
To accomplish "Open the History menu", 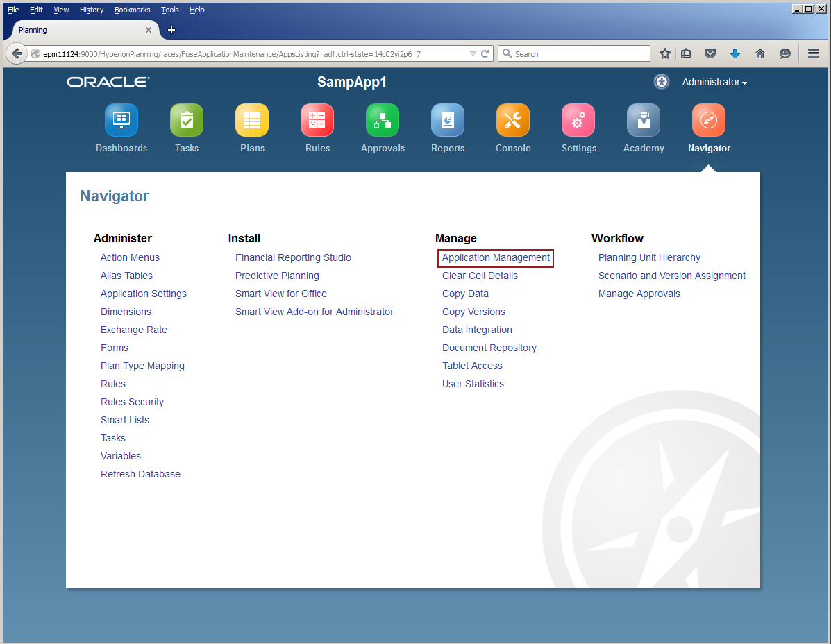I will coord(92,10).
